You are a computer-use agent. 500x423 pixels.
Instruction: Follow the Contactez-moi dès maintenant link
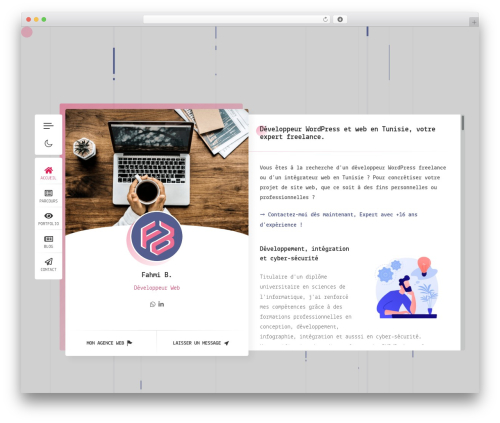[338, 219]
